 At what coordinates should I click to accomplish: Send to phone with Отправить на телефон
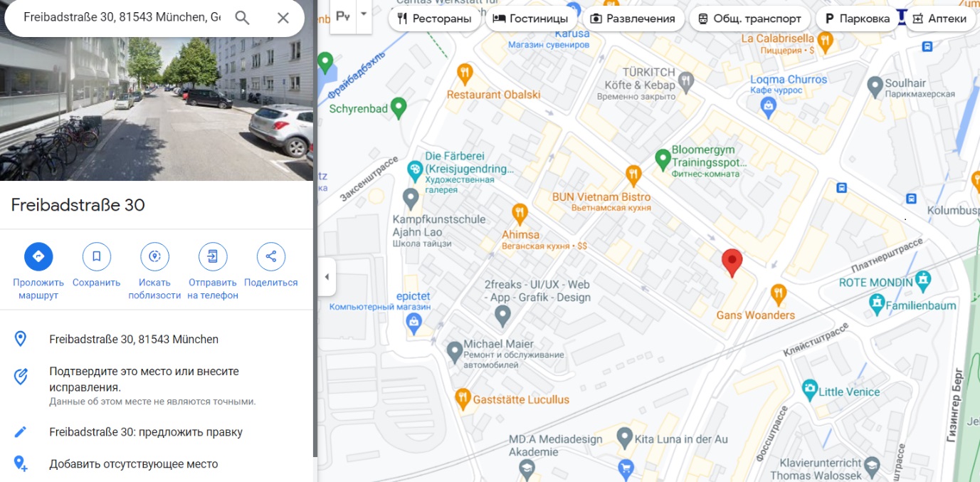(x=213, y=256)
